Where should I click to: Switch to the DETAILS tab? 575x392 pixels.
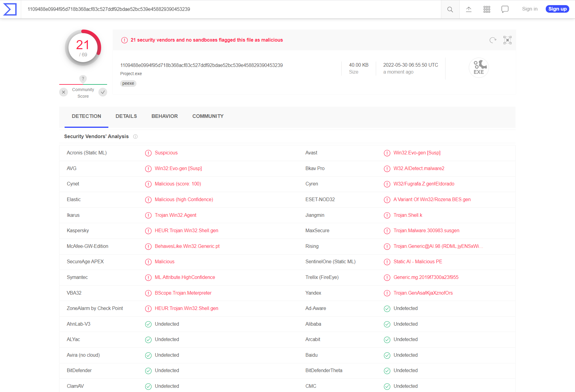coord(126,116)
